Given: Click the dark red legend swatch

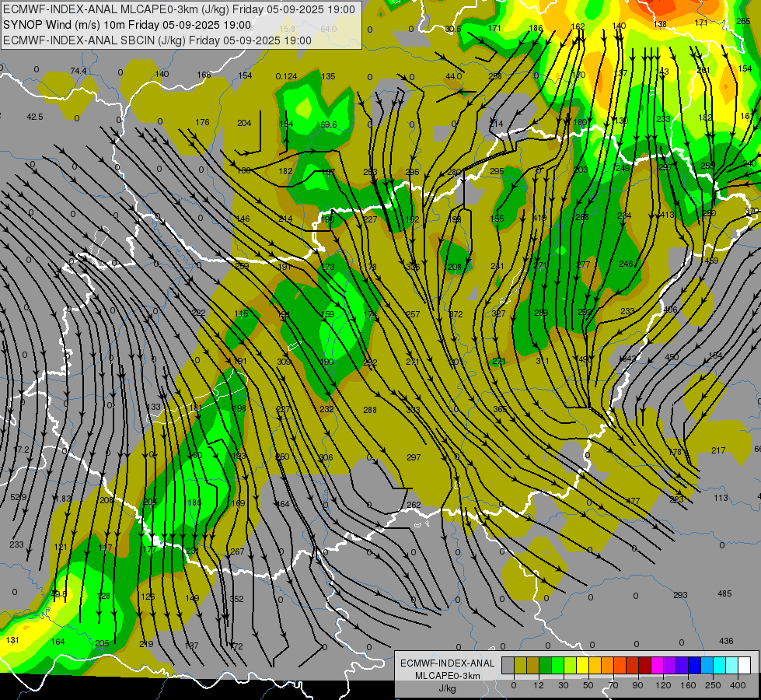Looking at the screenshot, I should click(645, 666).
